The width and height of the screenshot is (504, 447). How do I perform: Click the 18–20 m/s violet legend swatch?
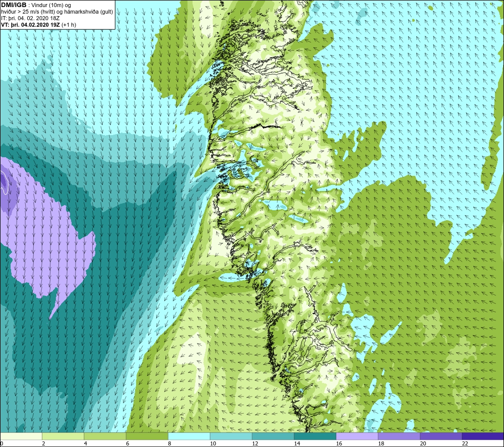coord(399,436)
